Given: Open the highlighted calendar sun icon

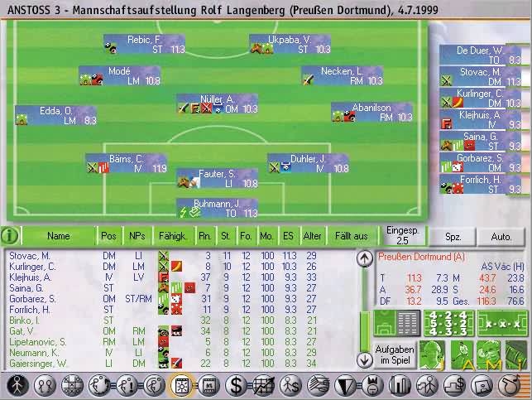Looking at the screenshot, I should click(x=181, y=385).
